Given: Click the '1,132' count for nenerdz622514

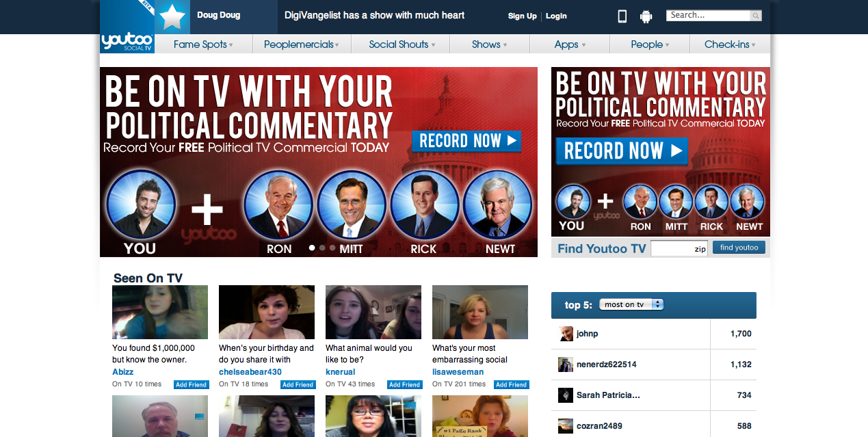Looking at the screenshot, I should click(741, 365).
